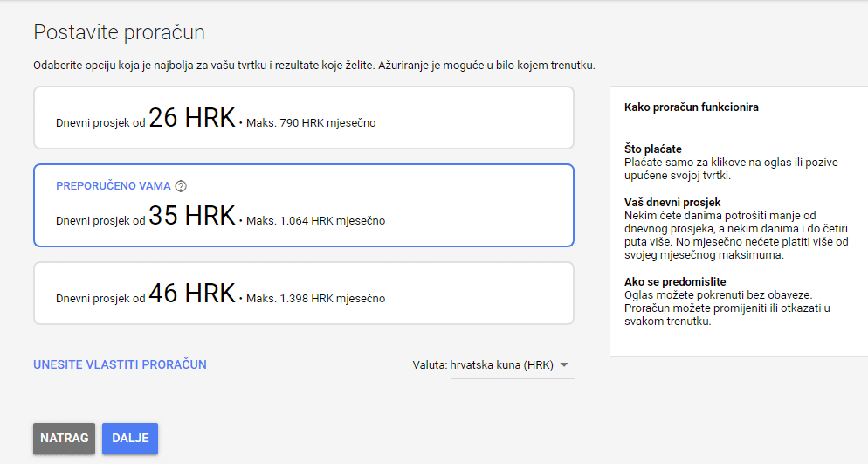Viewport: 868px width, 464px height.
Task: Click the Vaš dnevni prosjek heading
Action: click(x=672, y=203)
